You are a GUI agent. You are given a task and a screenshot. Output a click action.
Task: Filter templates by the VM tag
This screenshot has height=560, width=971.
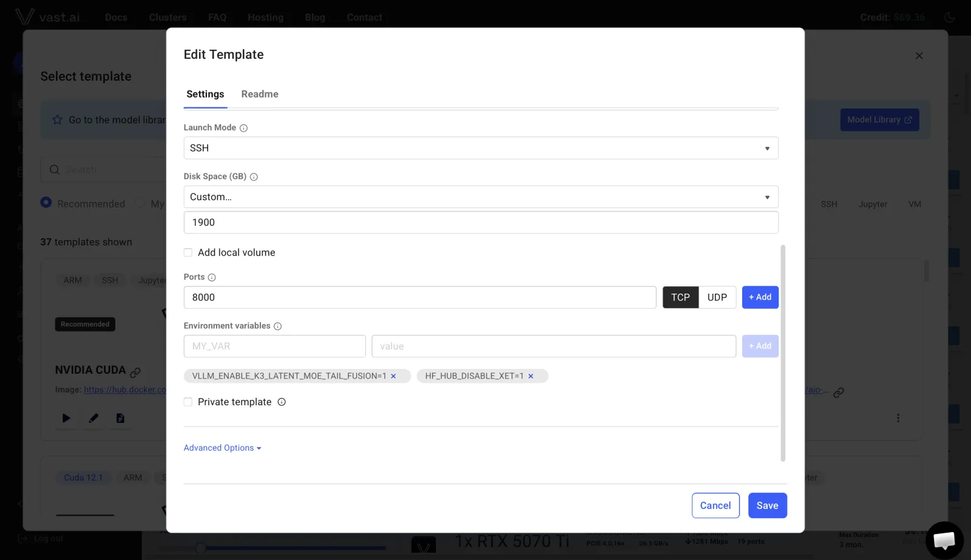click(915, 204)
